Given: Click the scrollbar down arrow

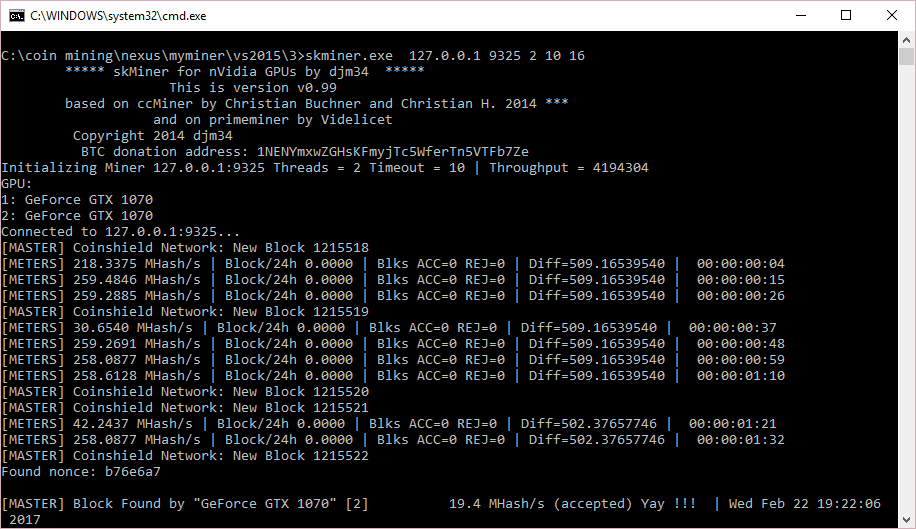Looking at the screenshot, I should coord(906,520).
